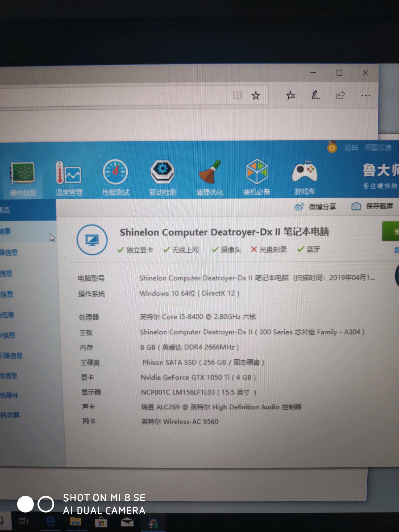Go to 驱动检测 driver detection

pyautogui.click(x=163, y=178)
